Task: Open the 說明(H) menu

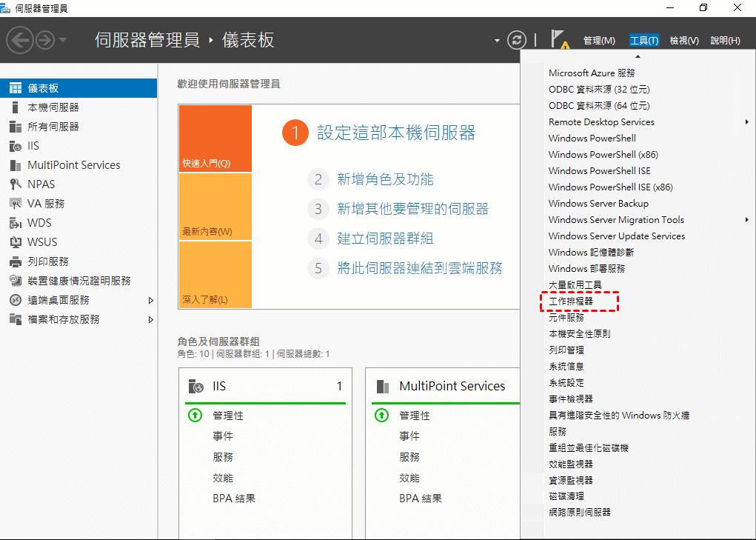Action: coord(725,41)
